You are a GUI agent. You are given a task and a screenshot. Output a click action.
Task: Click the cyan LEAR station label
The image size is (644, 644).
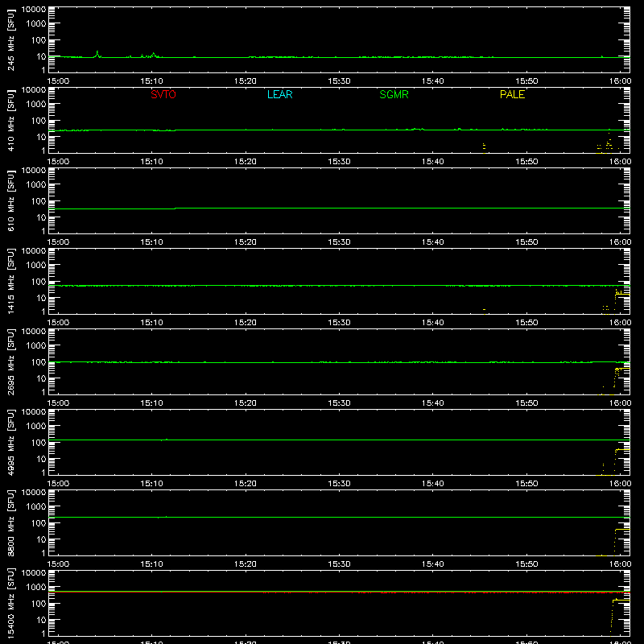279,94
